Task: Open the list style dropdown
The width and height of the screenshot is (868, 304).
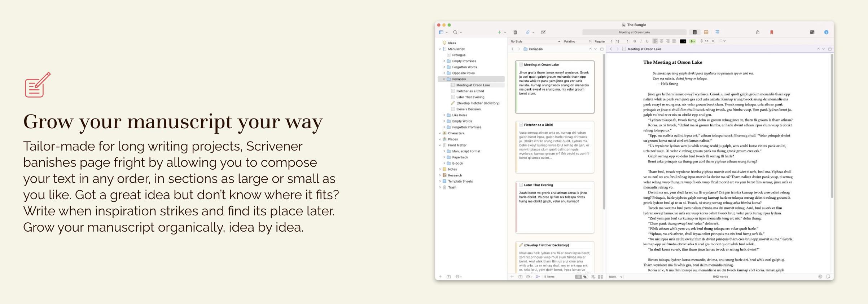Action: [722, 41]
